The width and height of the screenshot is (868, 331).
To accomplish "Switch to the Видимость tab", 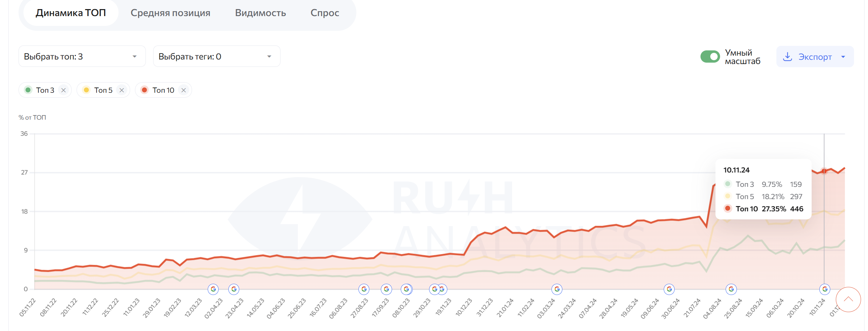I will (260, 13).
